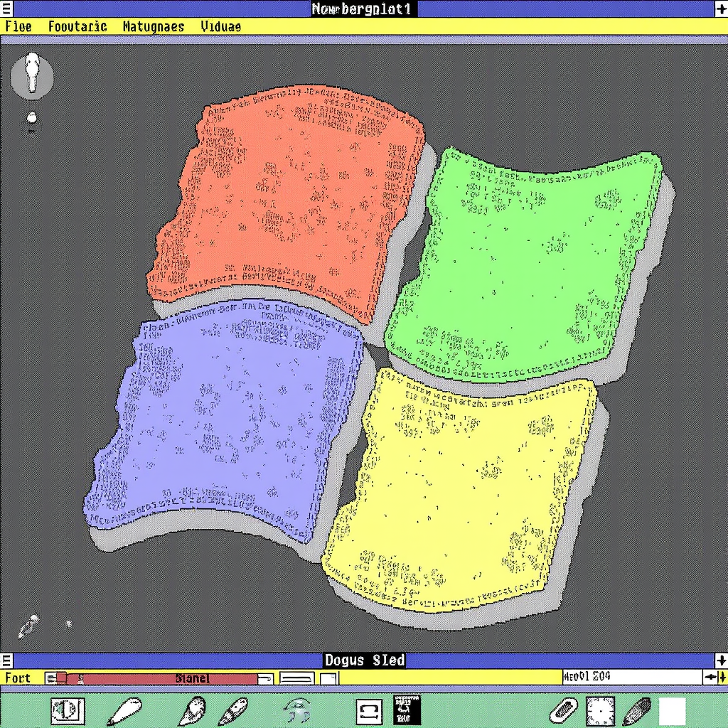728x728 pixels.
Task: Open the Fooutaric menu
Action: pyautogui.click(x=77, y=26)
